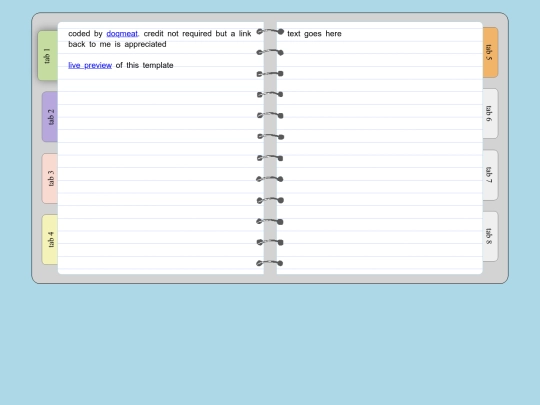
Task: Open tab 8
Action: pyautogui.click(x=490, y=236)
